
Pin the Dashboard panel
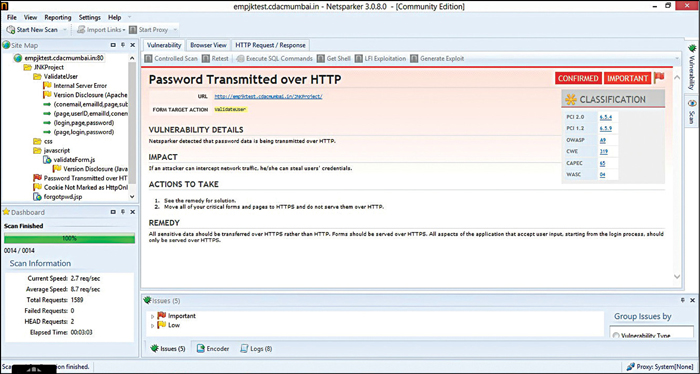point(123,212)
